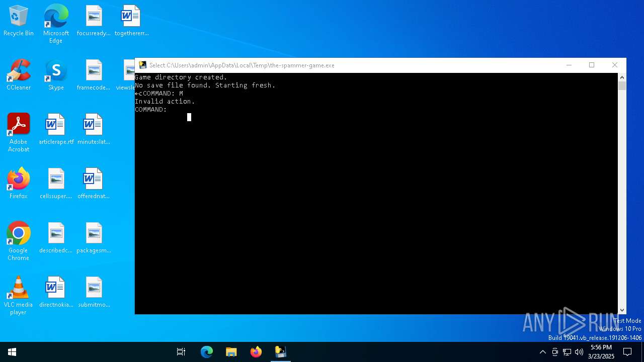Maximize the spammer-game console window
The height and width of the screenshot is (362, 644).
click(x=592, y=65)
